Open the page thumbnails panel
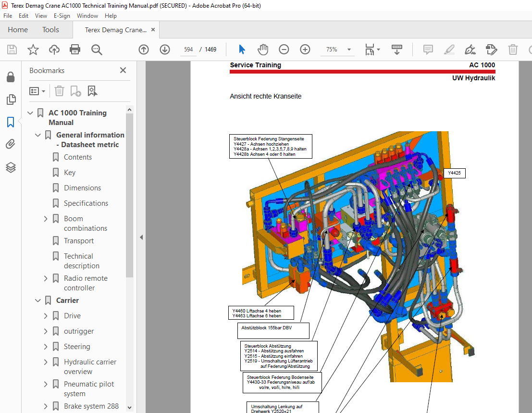The height and width of the screenshot is (413, 532). [11, 100]
